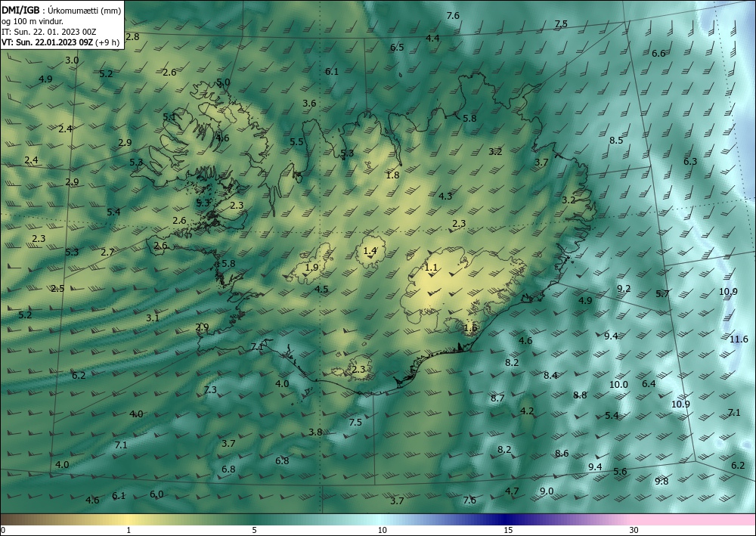The height and width of the screenshot is (536, 756).
Task: Select the 'VT: Sun. 22.01.2023 09Z' valid time
Action: pyautogui.click(x=47, y=42)
